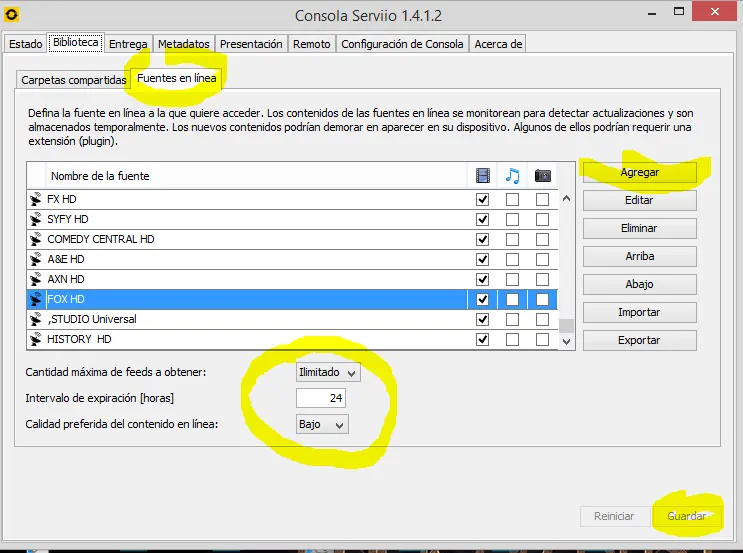Select the COMEDY CENTRAL HD source row

pos(292,239)
